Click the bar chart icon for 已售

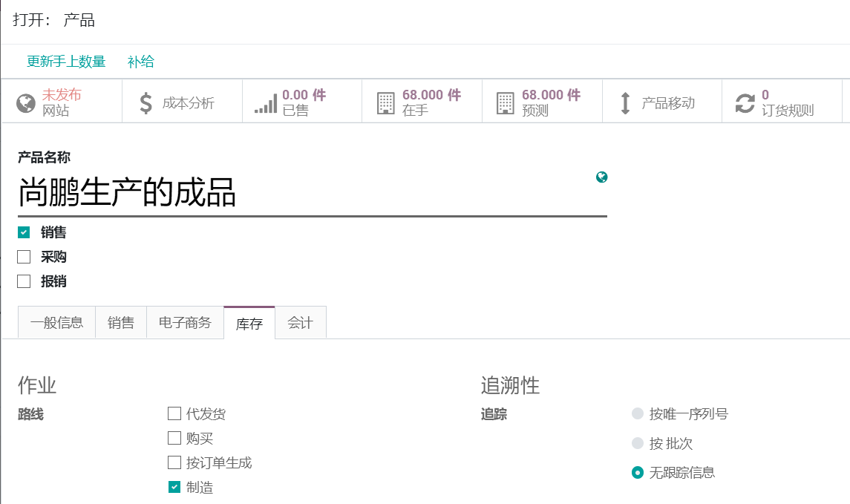pos(266,103)
